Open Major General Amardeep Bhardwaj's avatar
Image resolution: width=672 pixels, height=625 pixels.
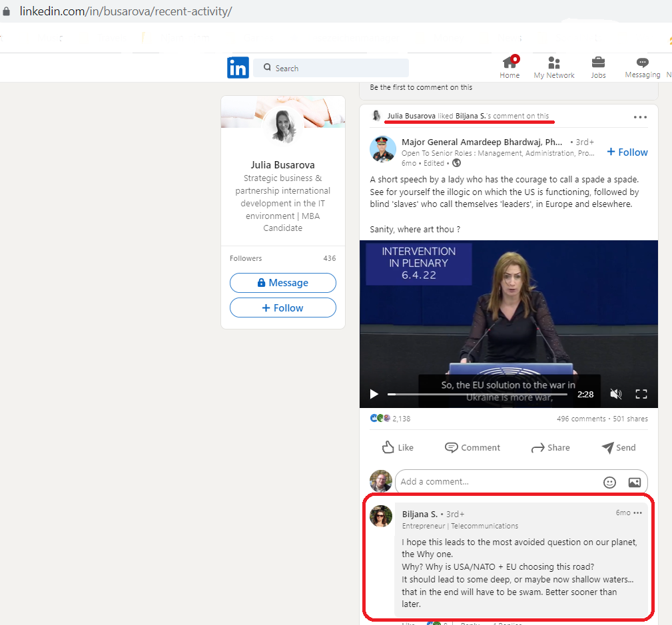coord(383,149)
